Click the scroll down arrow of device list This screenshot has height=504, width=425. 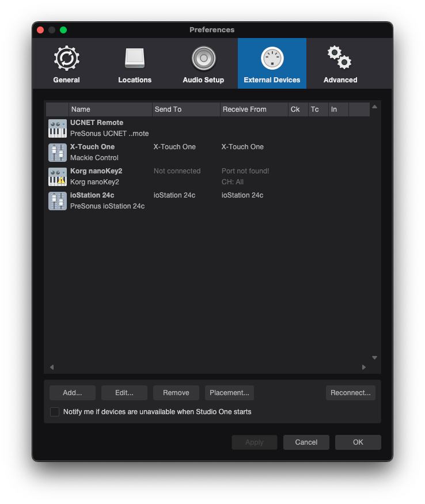[374, 358]
